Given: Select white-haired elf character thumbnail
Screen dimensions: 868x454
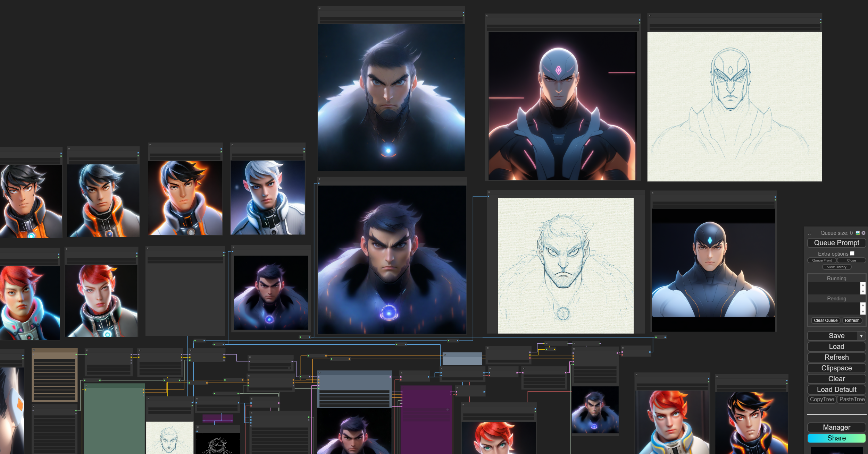Looking at the screenshot, I should (268, 198).
